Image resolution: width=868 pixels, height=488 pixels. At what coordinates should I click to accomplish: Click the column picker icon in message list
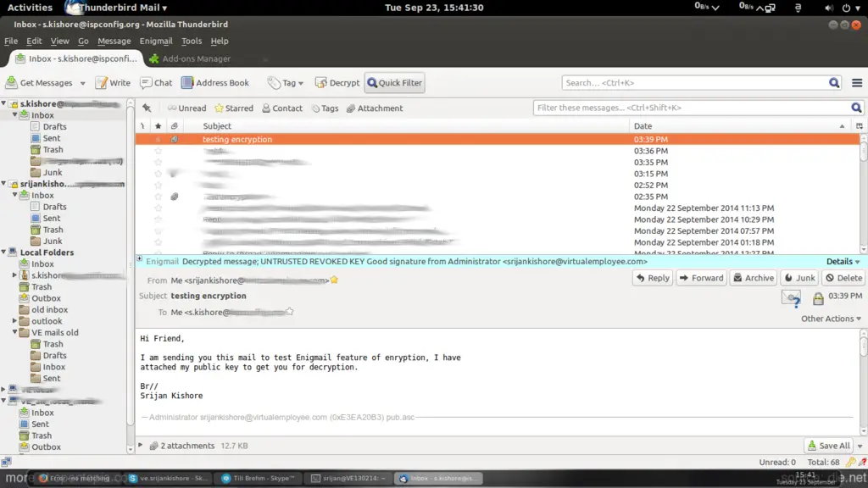(x=860, y=126)
